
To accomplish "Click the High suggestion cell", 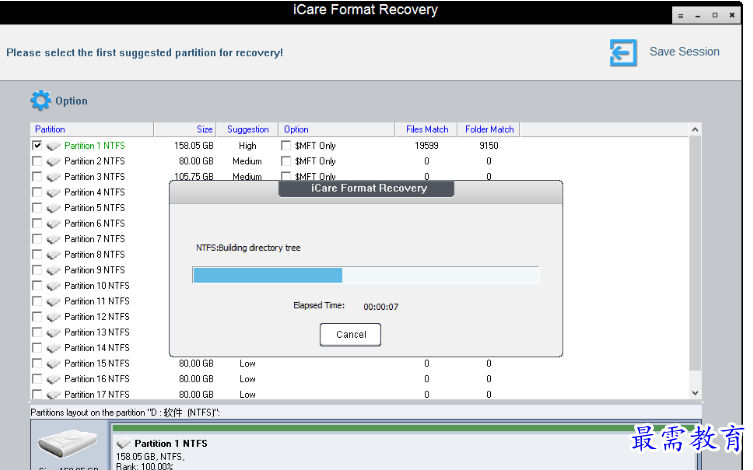I will pos(247,145).
